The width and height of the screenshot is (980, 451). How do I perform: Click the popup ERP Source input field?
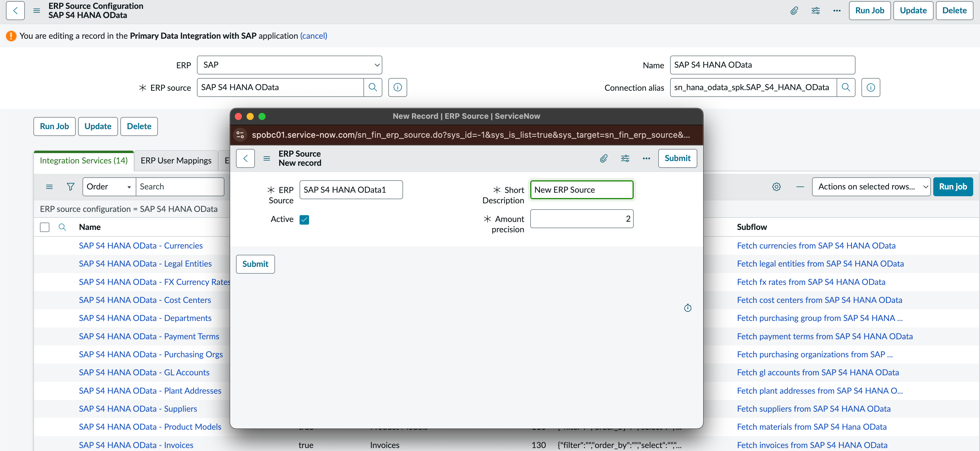pyautogui.click(x=351, y=190)
